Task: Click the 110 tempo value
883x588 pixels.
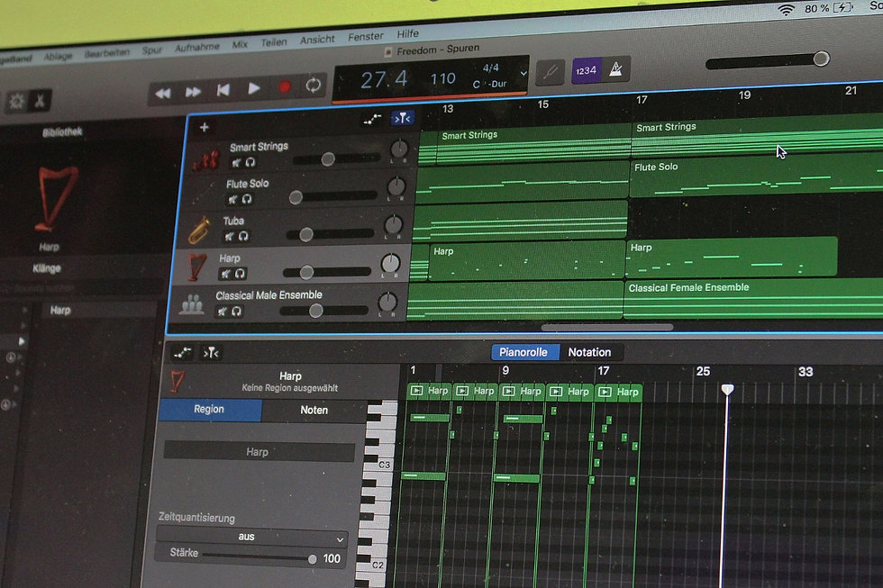Action: [x=442, y=78]
